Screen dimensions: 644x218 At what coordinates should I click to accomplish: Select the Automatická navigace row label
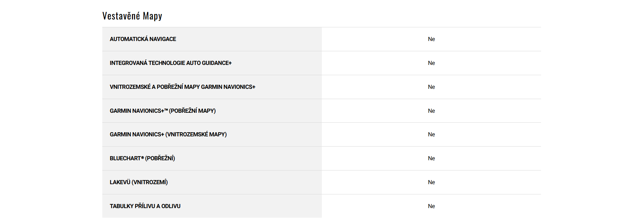[x=143, y=39]
